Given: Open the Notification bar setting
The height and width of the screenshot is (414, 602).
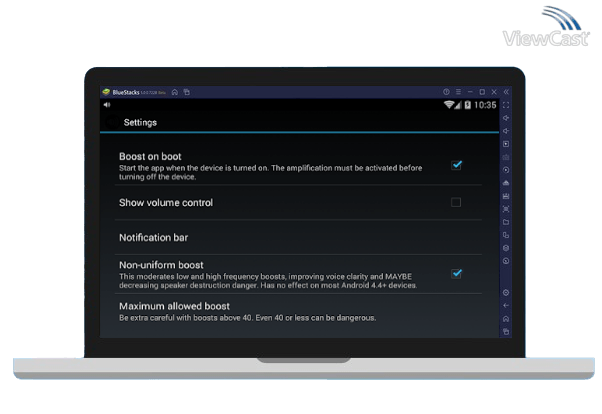Looking at the screenshot, I should [x=298, y=237].
